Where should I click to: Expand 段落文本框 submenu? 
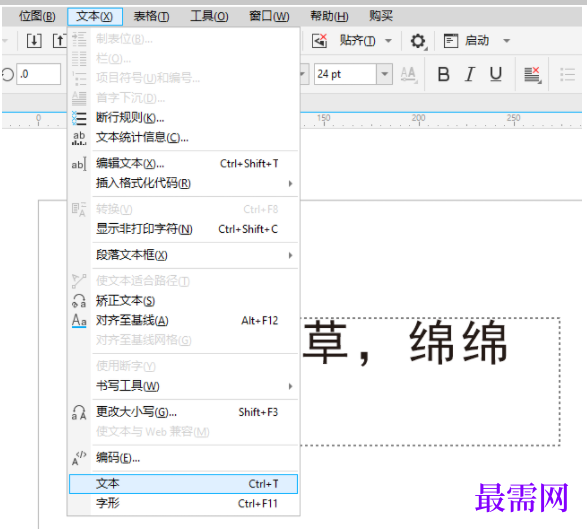point(183,255)
